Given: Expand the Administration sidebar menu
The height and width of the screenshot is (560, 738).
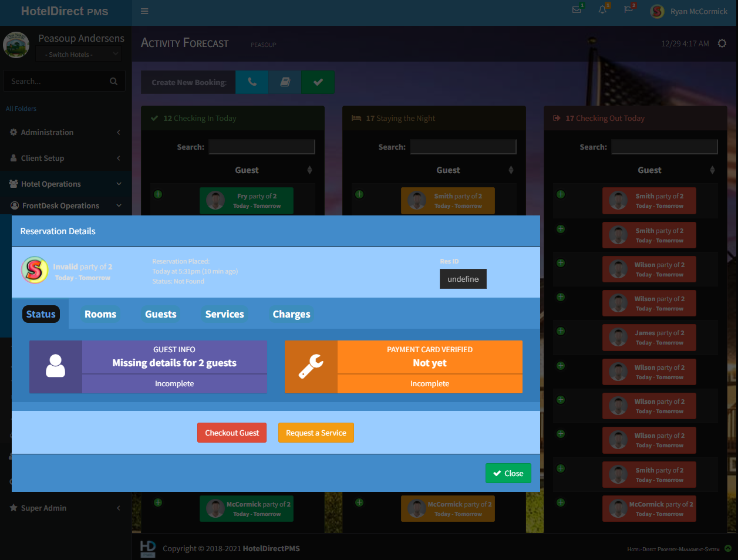Looking at the screenshot, I should pos(66,132).
